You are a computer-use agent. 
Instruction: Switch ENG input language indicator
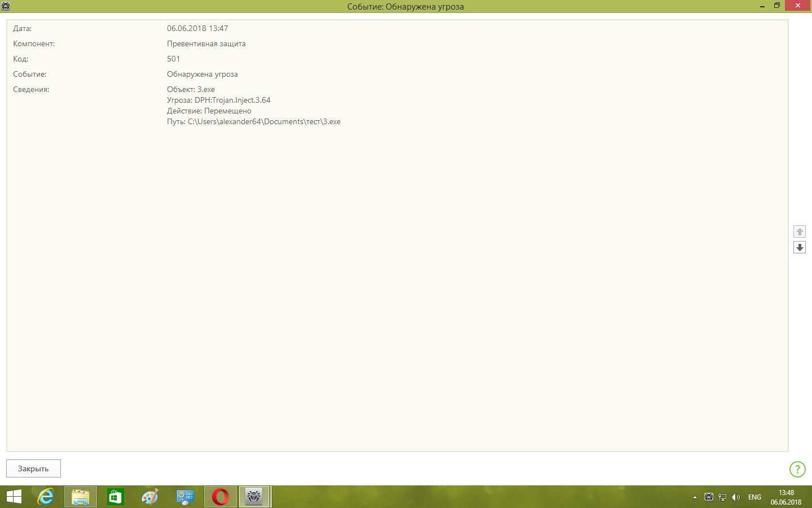click(754, 497)
